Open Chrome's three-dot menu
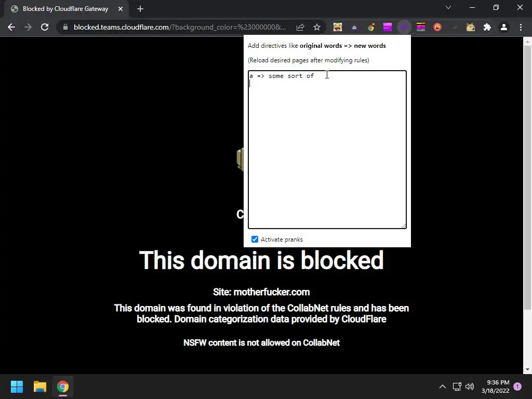 pos(521,27)
